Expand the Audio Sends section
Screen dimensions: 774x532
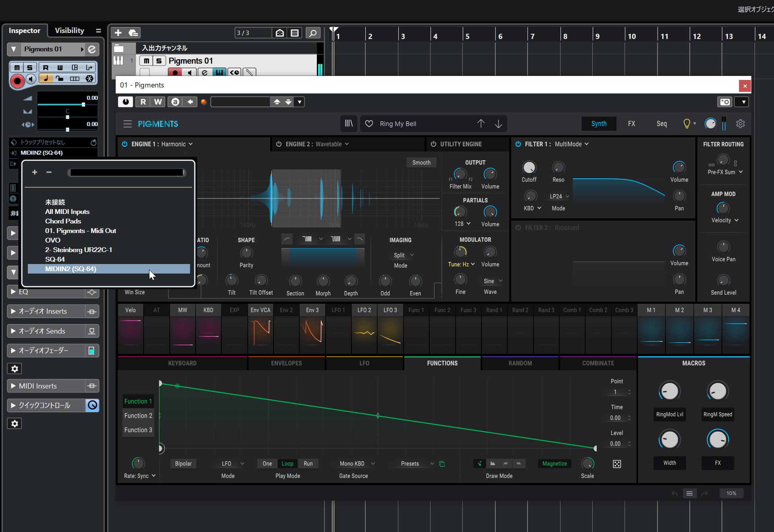tap(13, 331)
